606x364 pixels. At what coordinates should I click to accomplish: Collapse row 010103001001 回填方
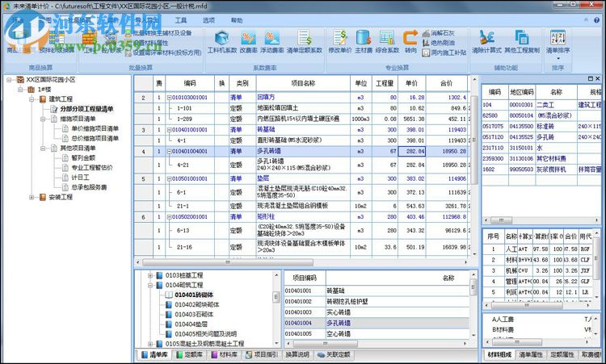coord(169,98)
